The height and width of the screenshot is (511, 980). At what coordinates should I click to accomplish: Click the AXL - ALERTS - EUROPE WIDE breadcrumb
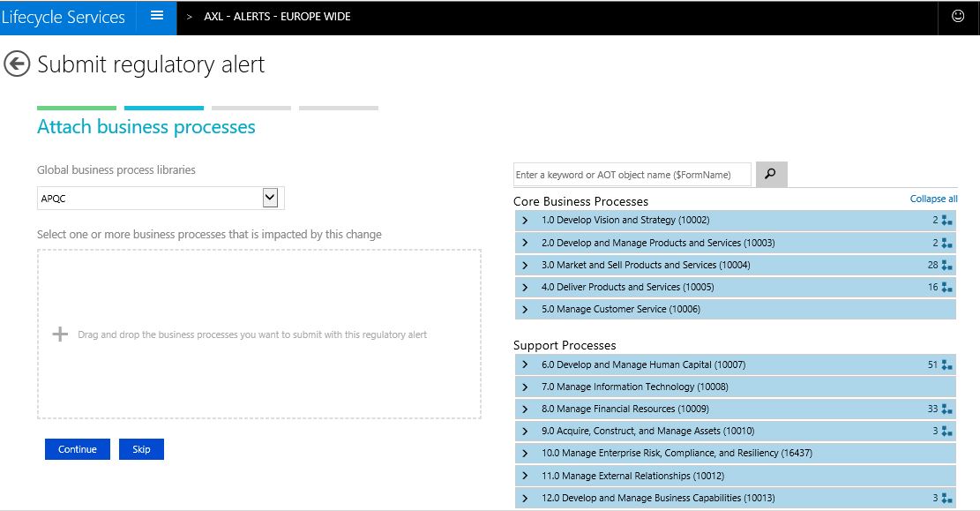click(x=276, y=16)
